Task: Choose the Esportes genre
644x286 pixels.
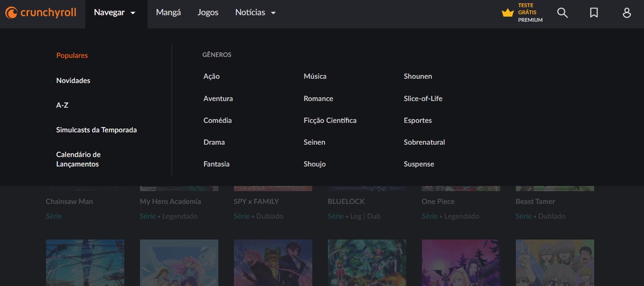Action: [418, 120]
